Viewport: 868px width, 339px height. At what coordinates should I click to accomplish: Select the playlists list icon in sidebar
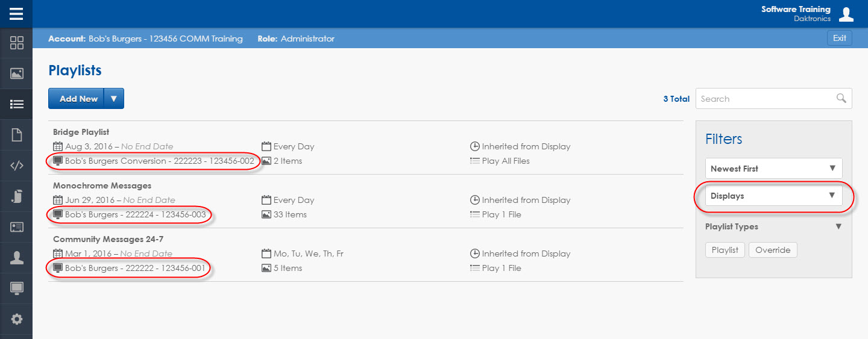coord(16,104)
